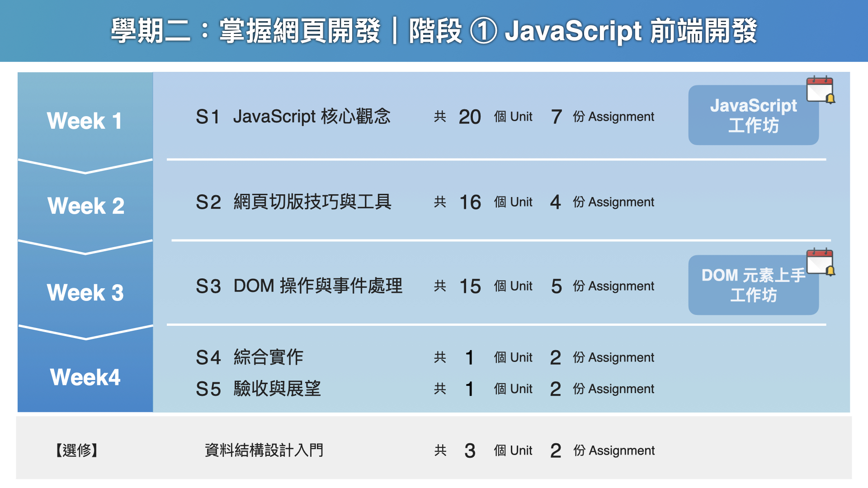Open the DOM 元素上手 工作坊 button
This screenshot has width=868, height=488.
click(753, 286)
